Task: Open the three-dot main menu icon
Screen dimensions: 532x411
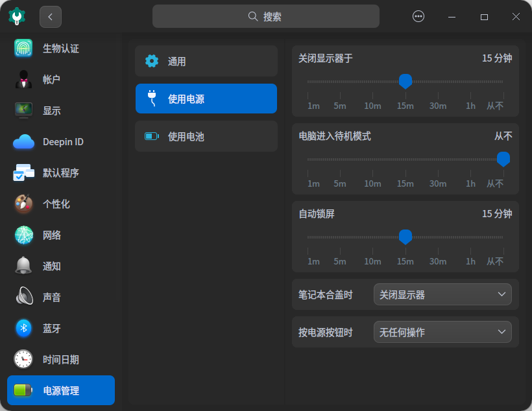Action: [x=418, y=16]
